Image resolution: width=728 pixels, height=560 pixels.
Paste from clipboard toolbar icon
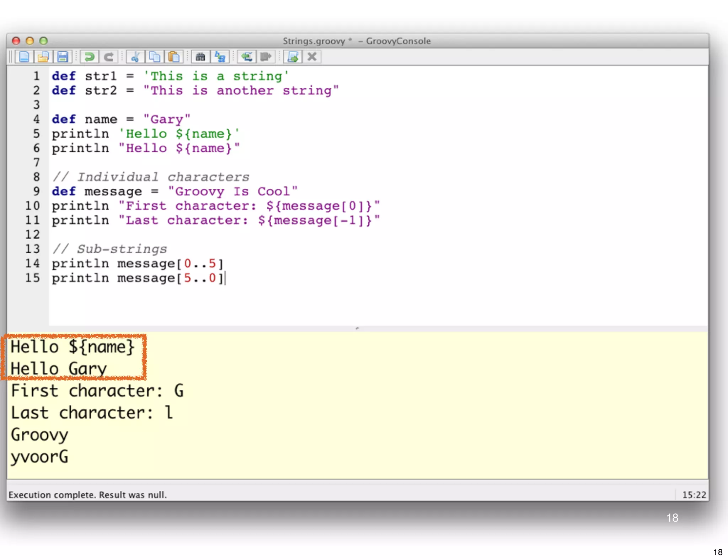click(x=174, y=57)
